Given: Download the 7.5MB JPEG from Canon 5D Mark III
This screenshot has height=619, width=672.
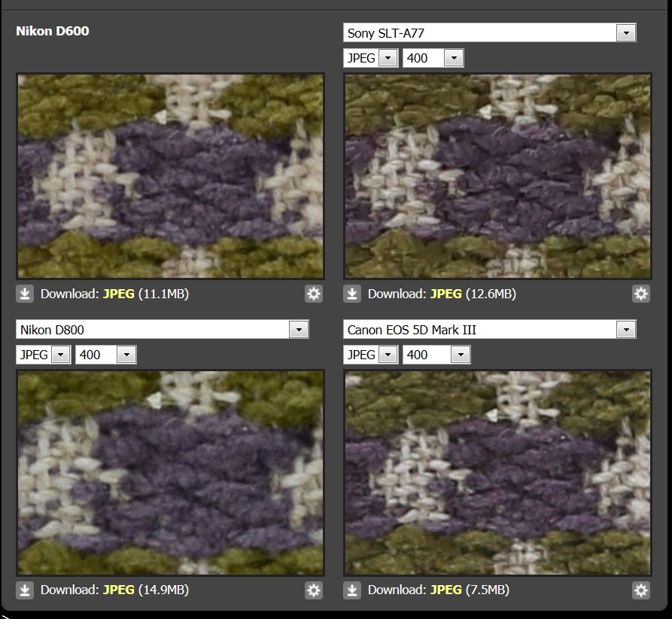Looking at the screenshot, I should coord(446,590).
